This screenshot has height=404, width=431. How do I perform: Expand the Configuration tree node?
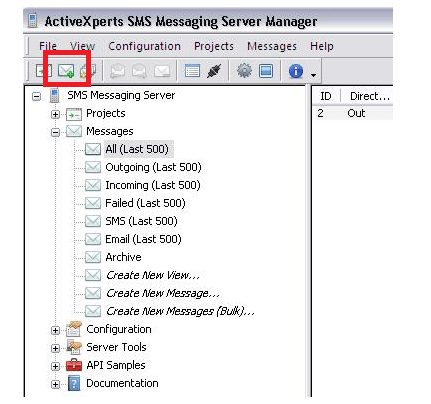click(x=55, y=330)
